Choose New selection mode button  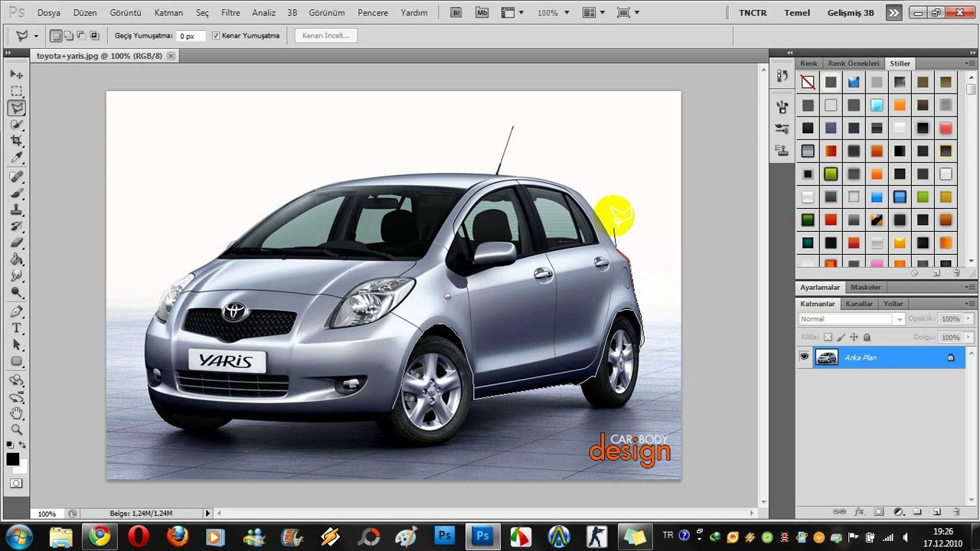click(56, 36)
